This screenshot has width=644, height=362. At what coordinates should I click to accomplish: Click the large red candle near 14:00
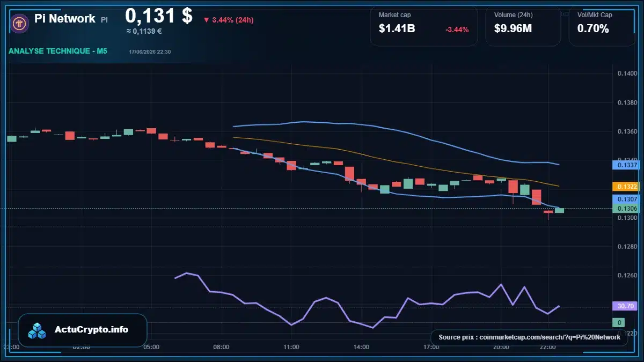click(x=349, y=174)
